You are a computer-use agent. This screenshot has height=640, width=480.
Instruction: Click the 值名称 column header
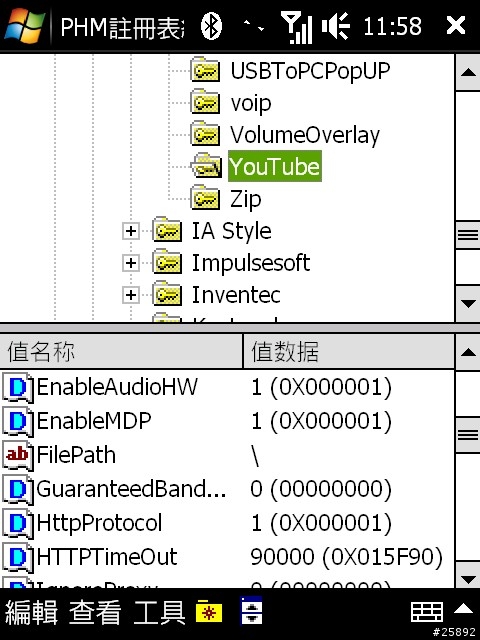tap(121, 351)
